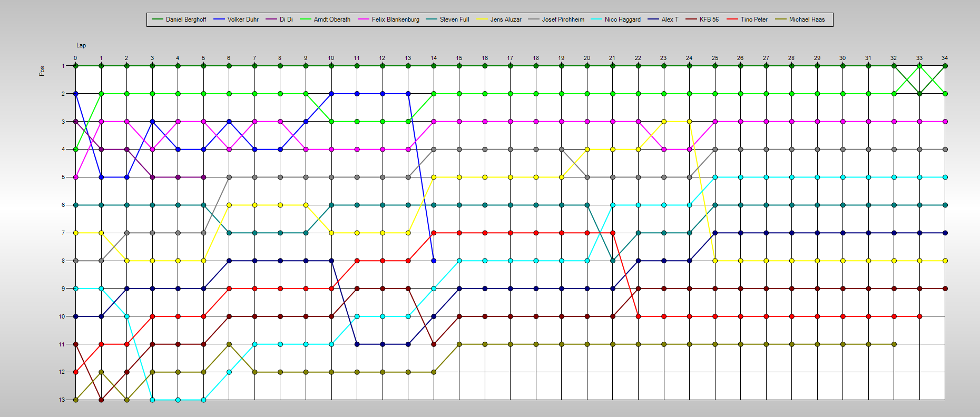Click the Pos axis title

[x=42, y=71]
